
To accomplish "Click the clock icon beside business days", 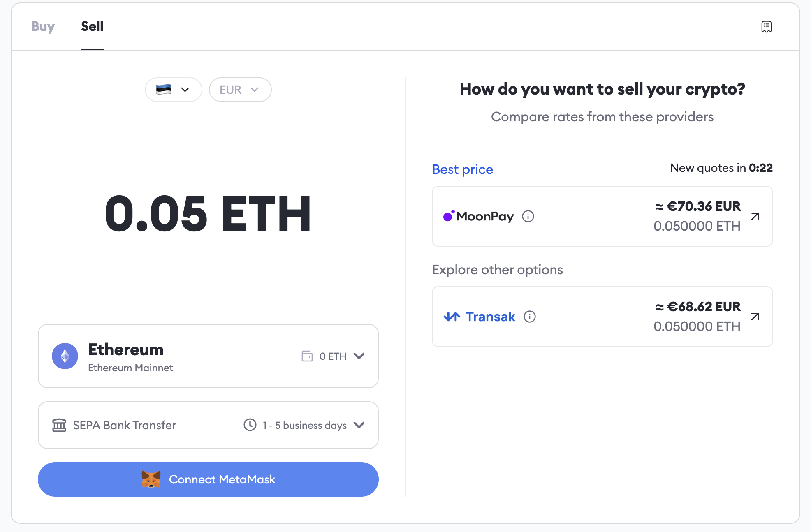I will point(250,425).
